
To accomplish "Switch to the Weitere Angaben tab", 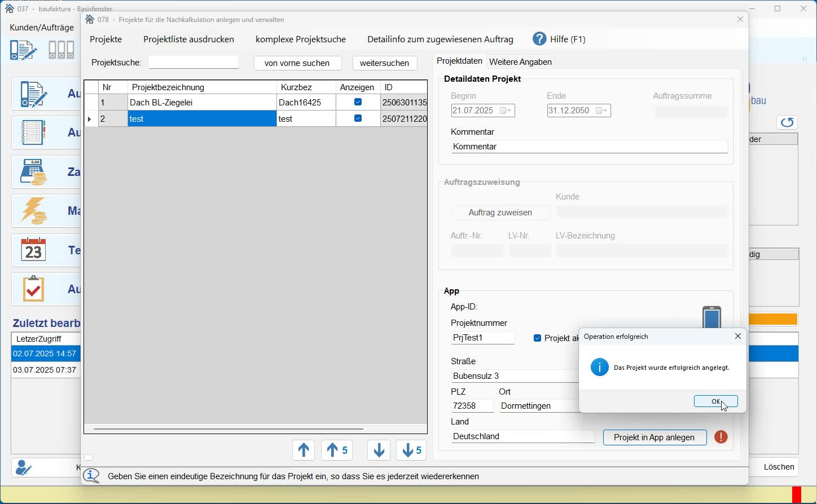I will 521,62.
